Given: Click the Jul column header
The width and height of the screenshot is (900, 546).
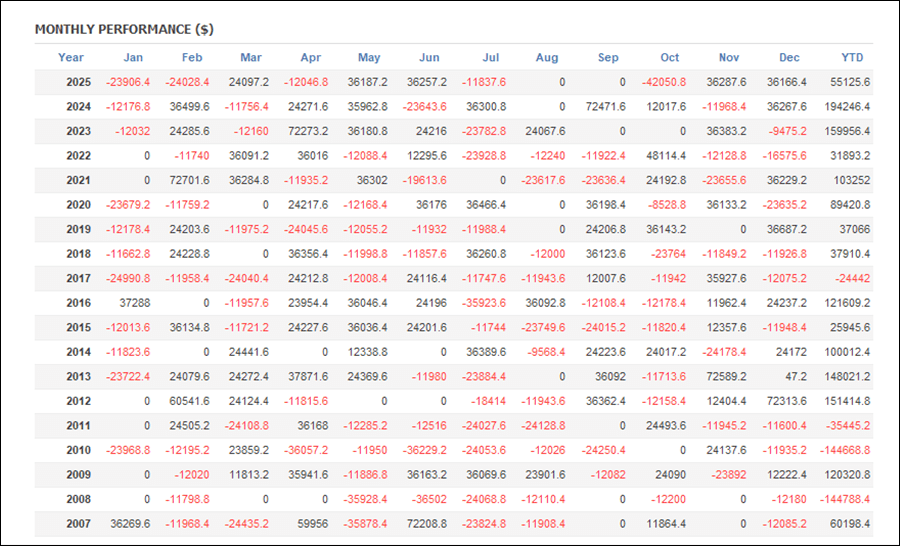Looking at the screenshot, I should [x=490, y=57].
